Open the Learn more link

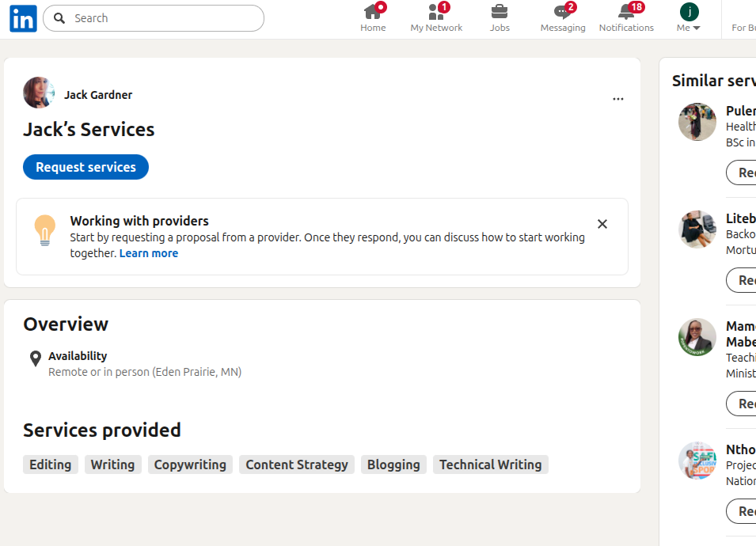coord(149,253)
